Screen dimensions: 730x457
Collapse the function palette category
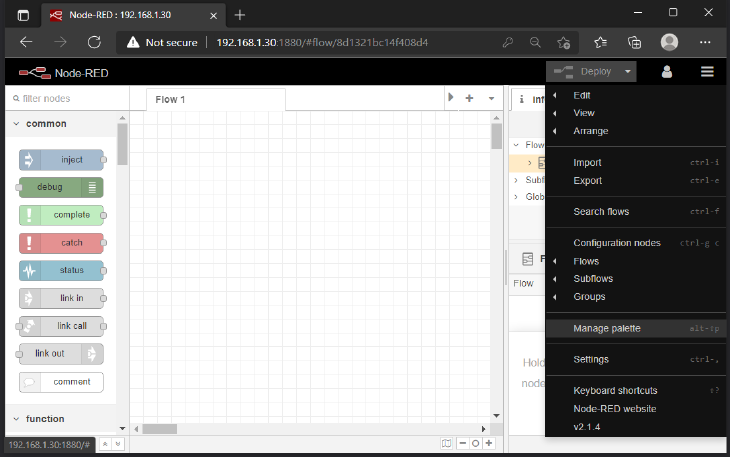click(61, 419)
